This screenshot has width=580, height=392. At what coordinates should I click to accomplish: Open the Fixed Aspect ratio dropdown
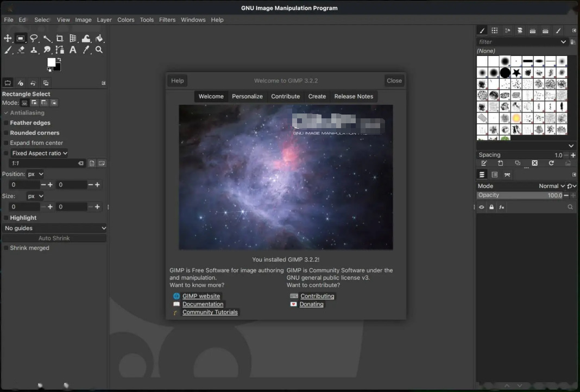(x=39, y=153)
